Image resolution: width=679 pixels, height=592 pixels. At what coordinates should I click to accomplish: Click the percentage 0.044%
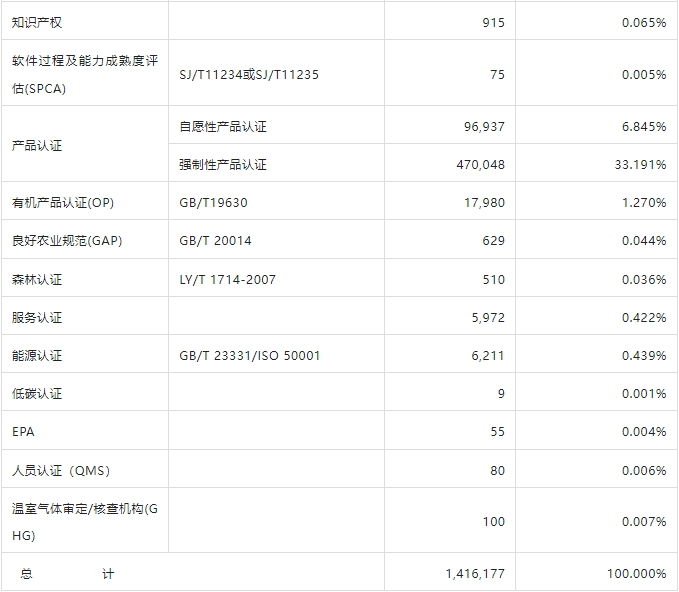click(644, 241)
